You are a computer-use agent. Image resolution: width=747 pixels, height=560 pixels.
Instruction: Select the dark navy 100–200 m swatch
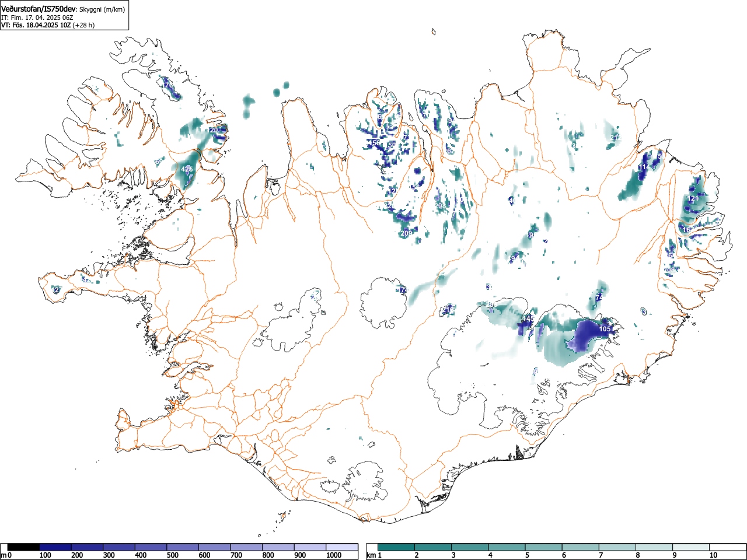tap(55, 547)
